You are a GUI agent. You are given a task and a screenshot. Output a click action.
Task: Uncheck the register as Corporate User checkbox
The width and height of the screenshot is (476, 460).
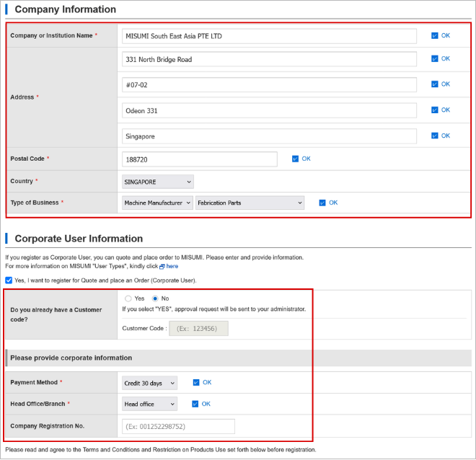(9, 280)
